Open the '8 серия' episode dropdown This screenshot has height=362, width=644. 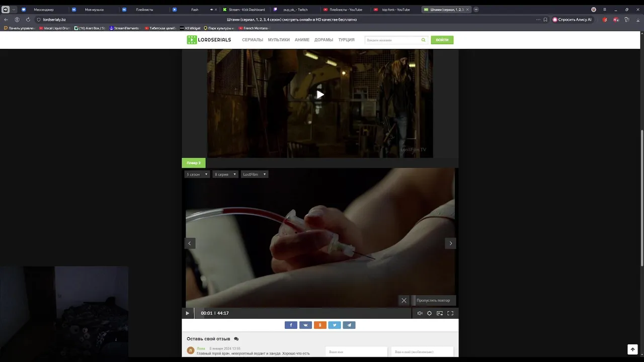coord(225,174)
